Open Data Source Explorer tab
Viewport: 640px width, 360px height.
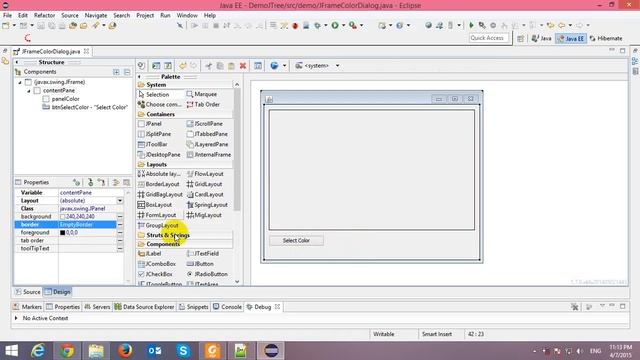[x=144, y=307]
